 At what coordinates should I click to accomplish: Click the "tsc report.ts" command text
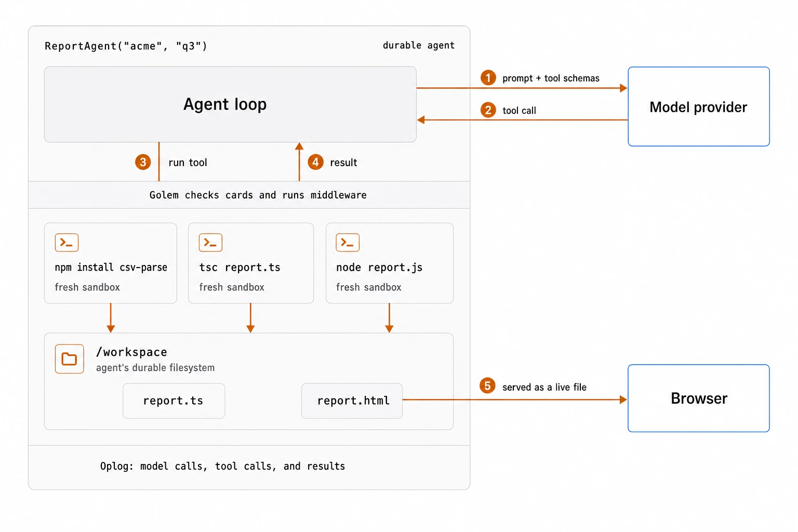tap(240, 268)
